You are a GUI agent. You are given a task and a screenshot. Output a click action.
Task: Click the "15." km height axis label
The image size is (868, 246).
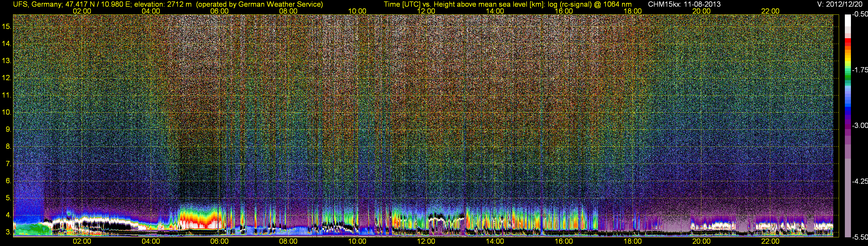[x=6, y=27]
